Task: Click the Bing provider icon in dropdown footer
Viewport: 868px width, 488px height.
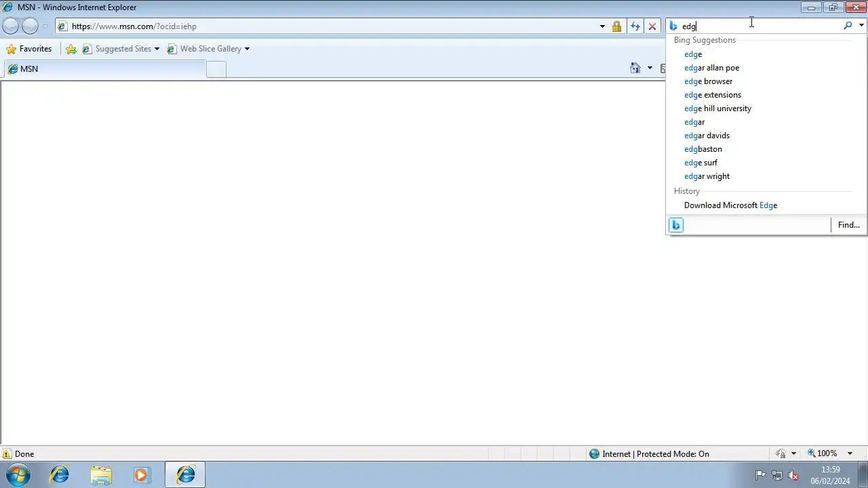Action: coord(675,225)
